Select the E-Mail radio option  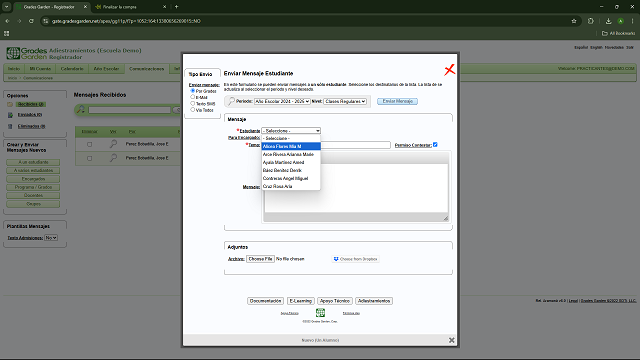tap(193, 97)
